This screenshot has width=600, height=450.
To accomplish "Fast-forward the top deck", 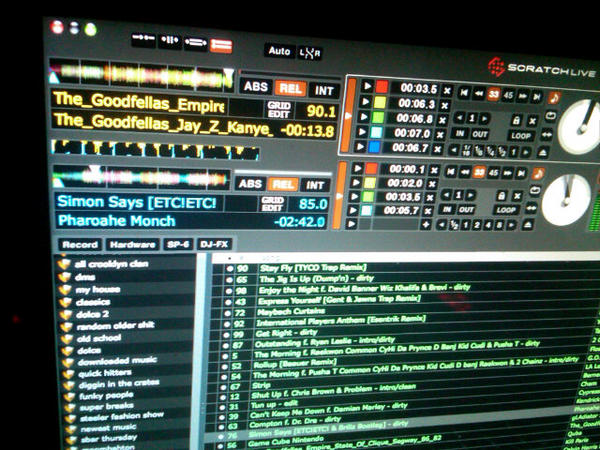I will (x=523, y=96).
